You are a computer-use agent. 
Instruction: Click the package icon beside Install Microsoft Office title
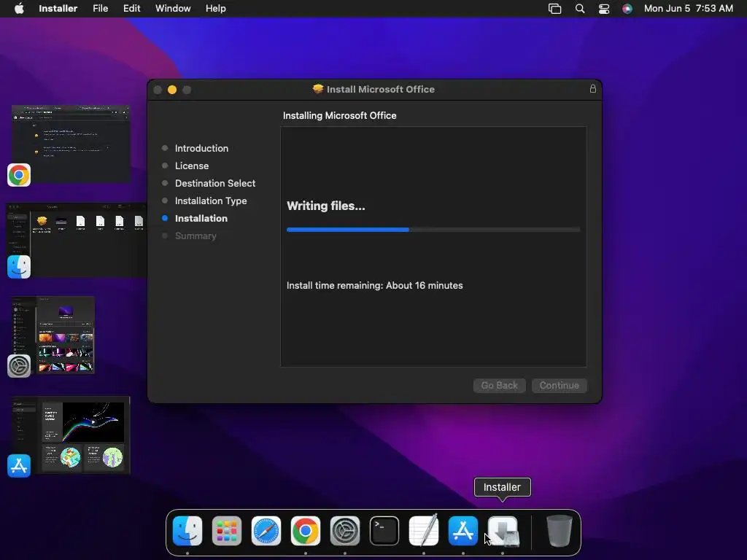318,89
